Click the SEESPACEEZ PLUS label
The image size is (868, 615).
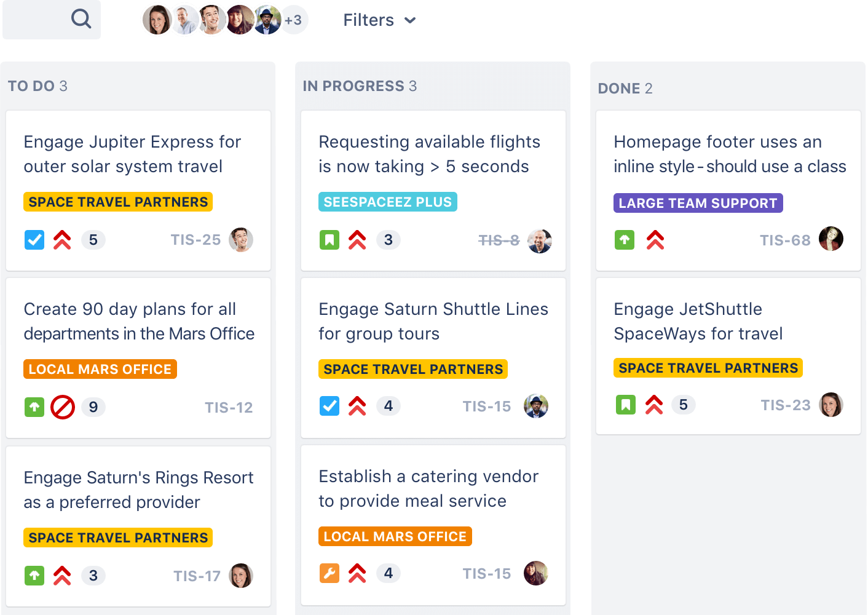click(387, 201)
